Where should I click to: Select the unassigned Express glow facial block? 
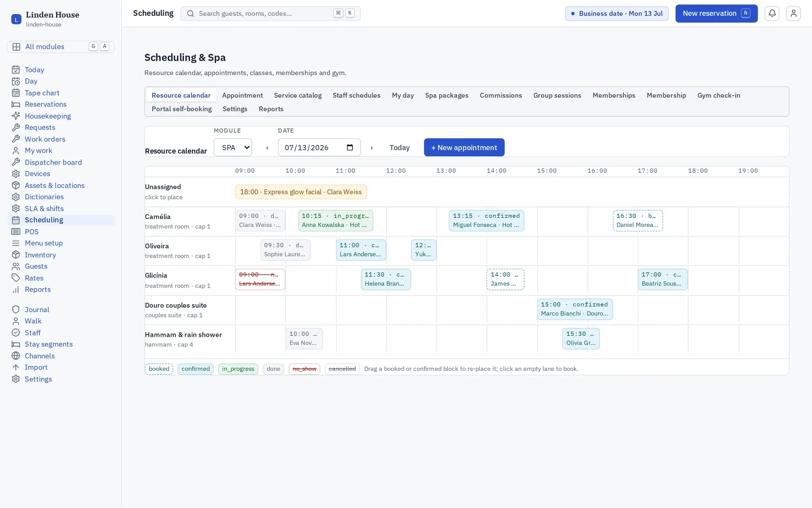pyautogui.click(x=301, y=192)
